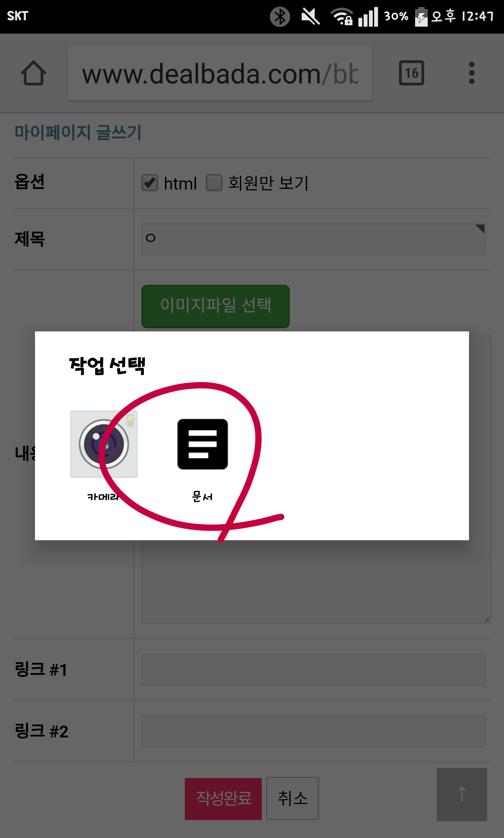Click the 링크 #1 input field
504x838 pixels.
[x=313, y=669]
